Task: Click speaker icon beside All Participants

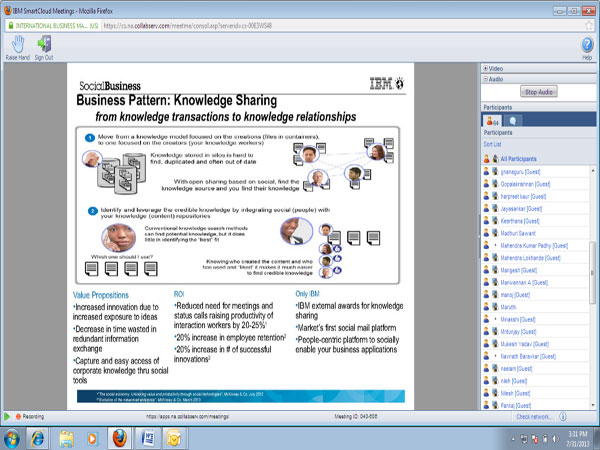Action: [495, 158]
